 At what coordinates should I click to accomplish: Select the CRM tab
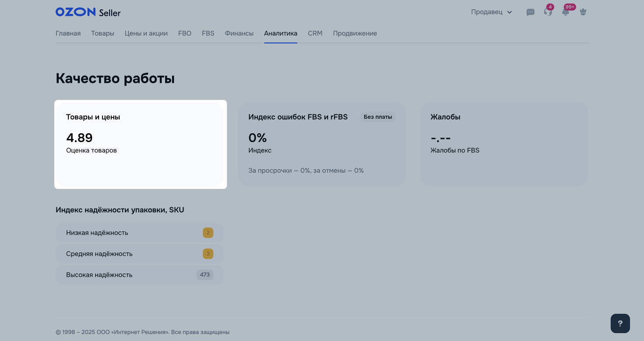click(x=315, y=33)
